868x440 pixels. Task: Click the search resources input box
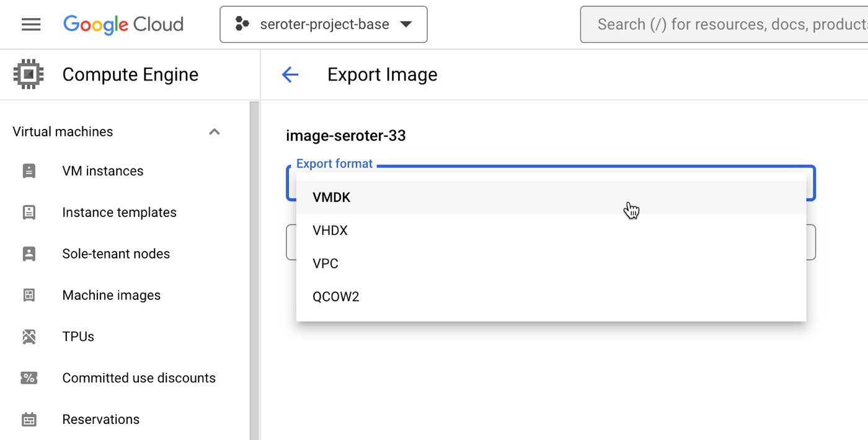pos(725,25)
